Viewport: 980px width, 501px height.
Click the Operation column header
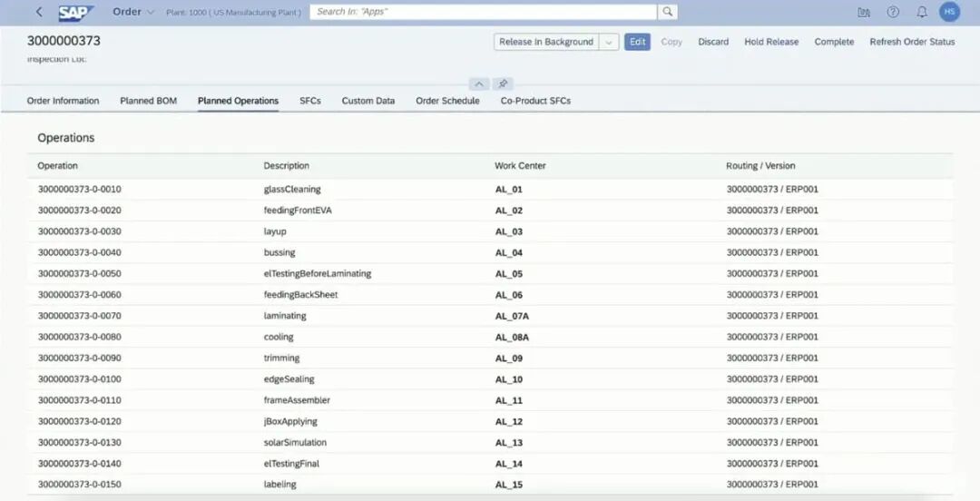(x=57, y=166)
